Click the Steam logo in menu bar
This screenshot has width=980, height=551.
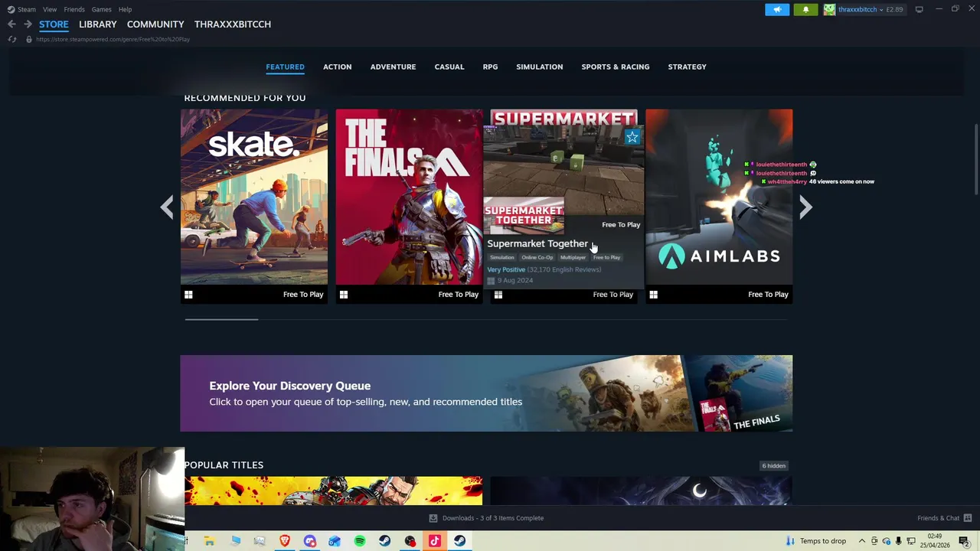pos(11,9)
